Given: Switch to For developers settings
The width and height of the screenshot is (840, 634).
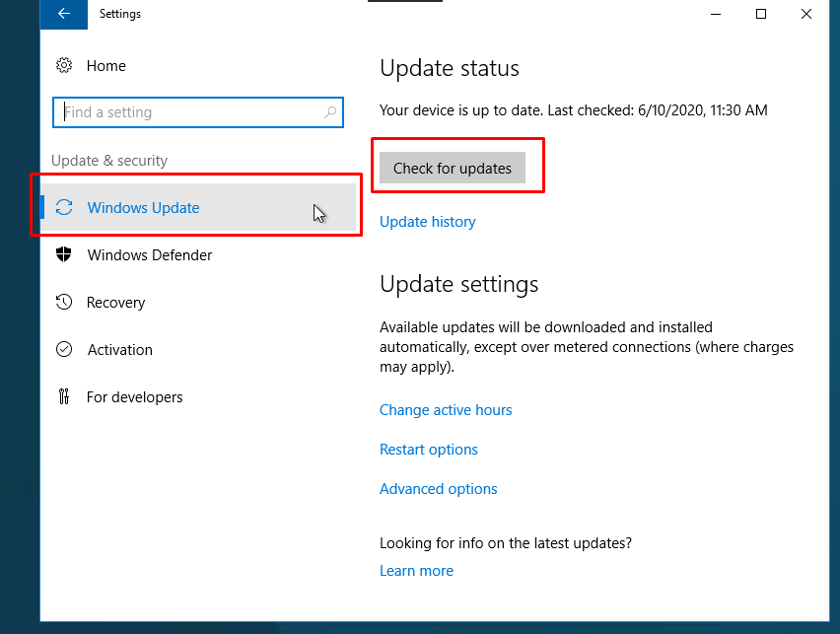Looking at the screenshot, I should click(134, 397).
